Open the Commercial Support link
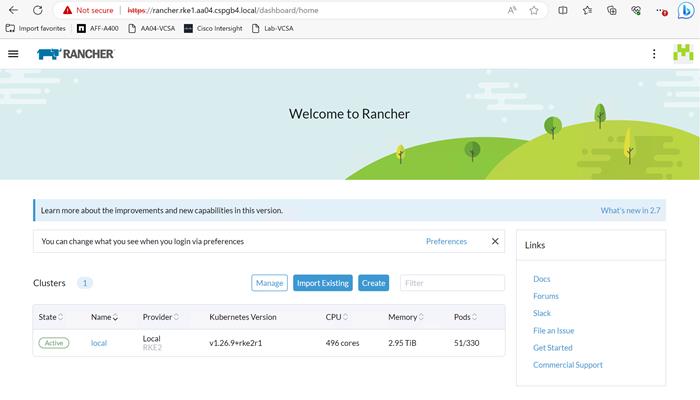 pos(568,365)
